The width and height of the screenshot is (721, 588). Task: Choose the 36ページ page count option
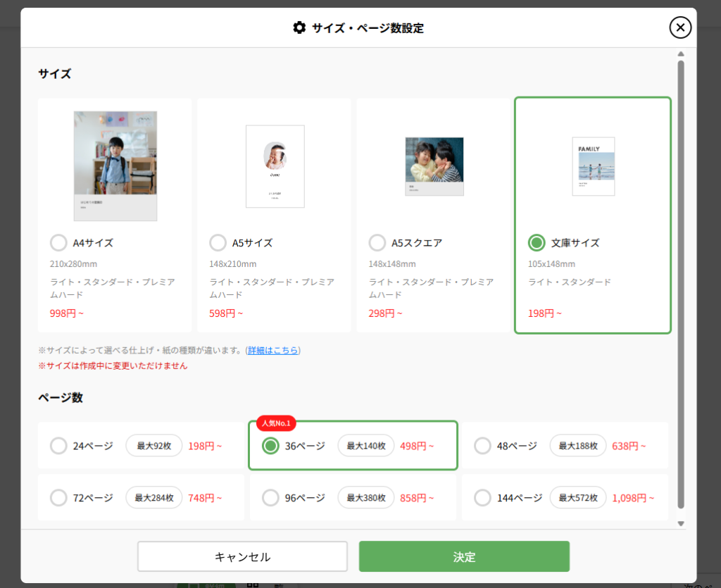coord(270,446)
